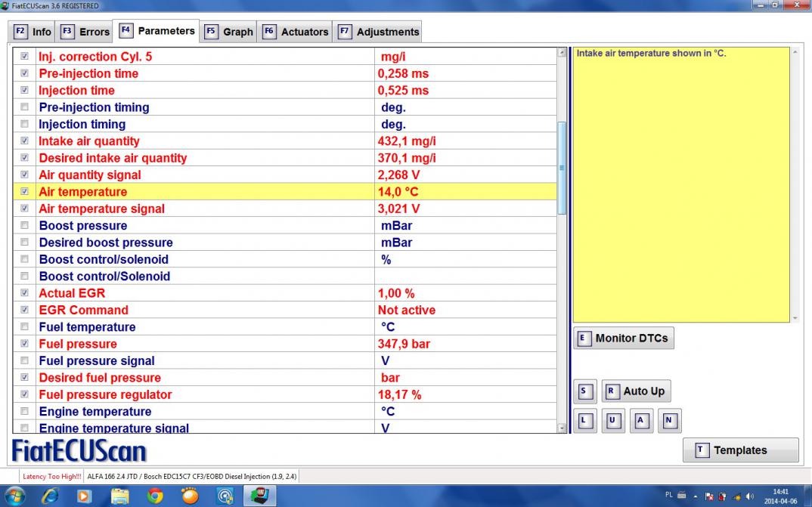This screenshot has height=507, width=812.
Task: Enable the Boost pressure checkbox
Action: click(x=25, y=226)
